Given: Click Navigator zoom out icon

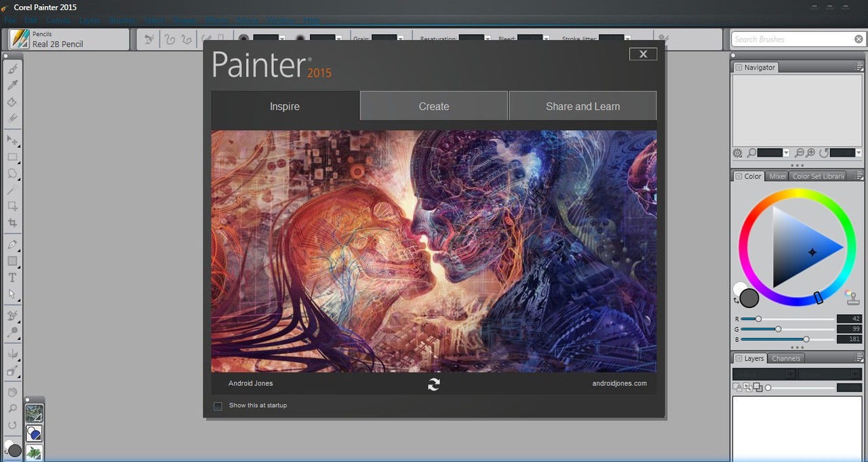Looking at the screenshot, I should click(x=800, y=153).
